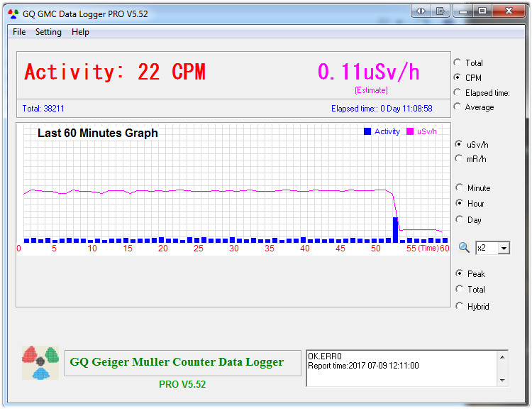
Task: Click the GQ Geiger Muller Counter Data Logger banner
Action: 183,363
